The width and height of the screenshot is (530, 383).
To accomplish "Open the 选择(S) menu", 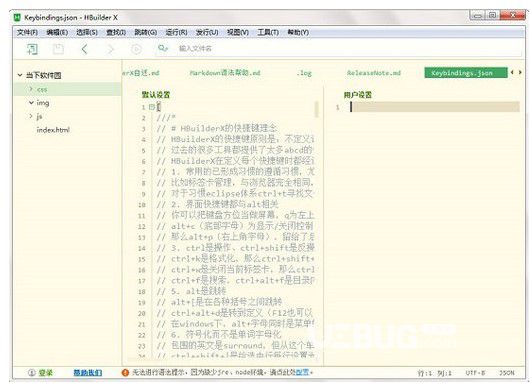I will tap(87, 32).
